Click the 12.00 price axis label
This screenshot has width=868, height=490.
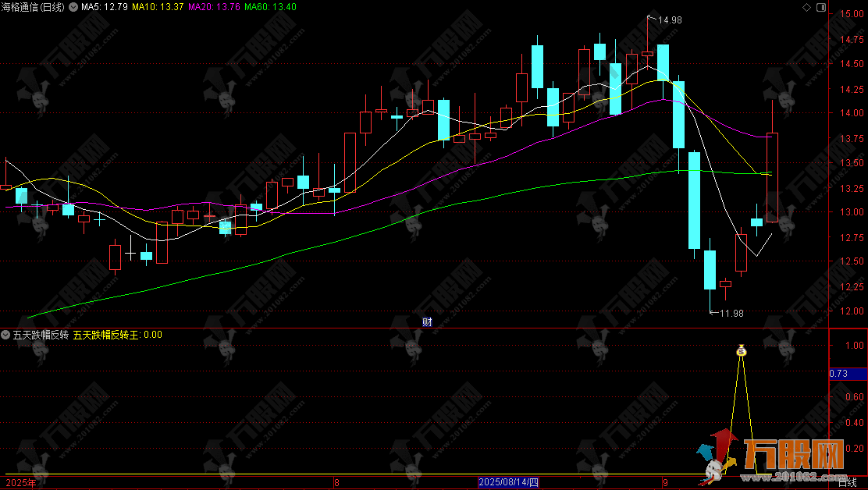[852, 311]
